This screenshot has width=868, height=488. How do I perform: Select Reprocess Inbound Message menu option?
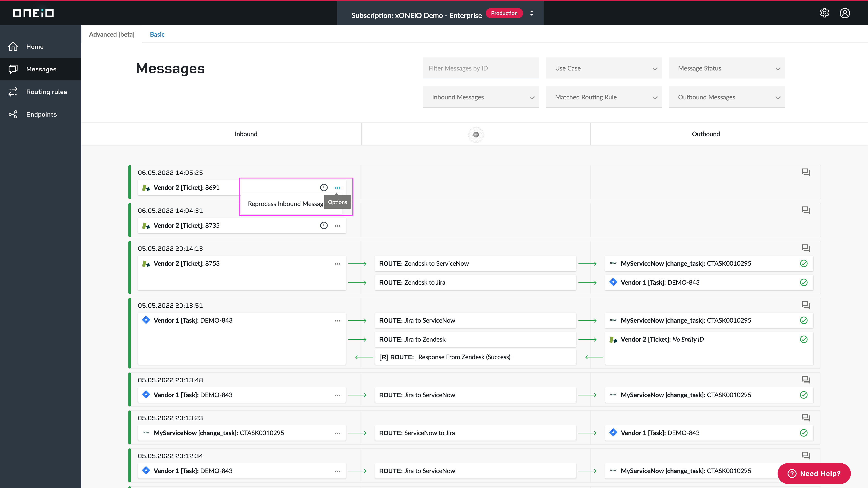click(286, 204)
